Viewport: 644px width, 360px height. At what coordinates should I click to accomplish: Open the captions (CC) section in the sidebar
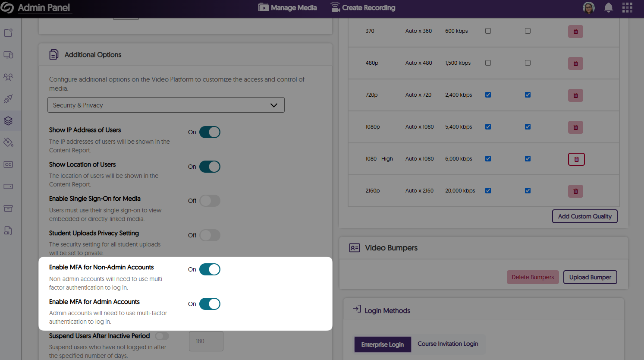9,164
